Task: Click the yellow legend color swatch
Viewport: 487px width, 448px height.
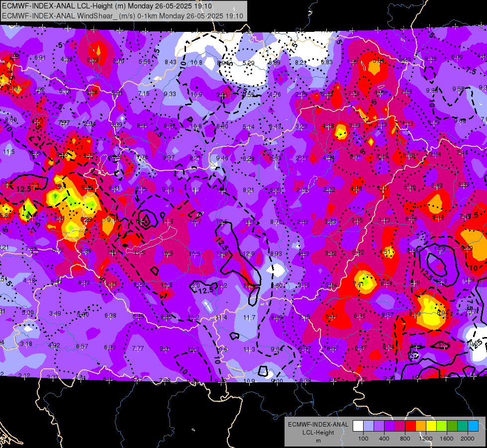Action: tap(431, 426)
